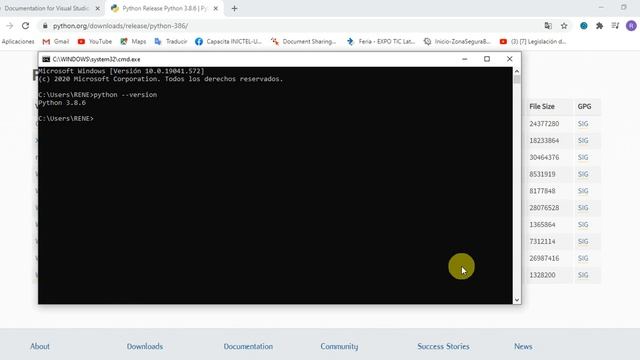Minimize the Chrome browser window
Screen dimensions: 640x360
601,7
